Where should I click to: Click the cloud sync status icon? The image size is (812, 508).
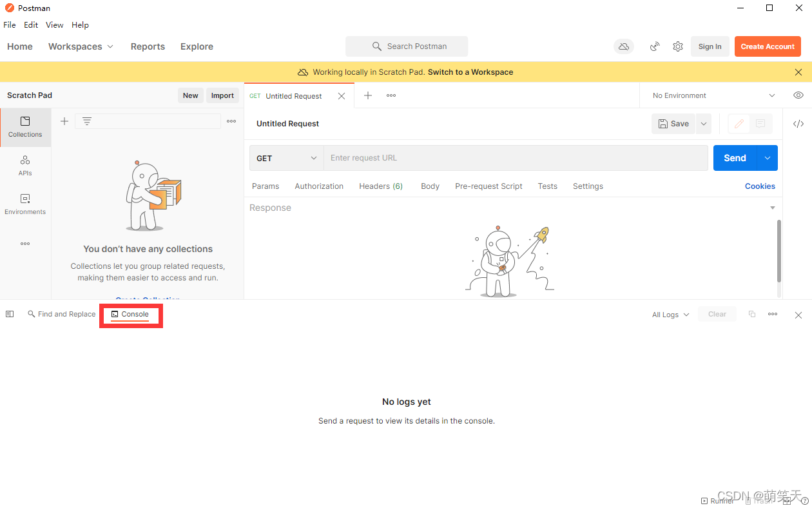coord(623,46)
